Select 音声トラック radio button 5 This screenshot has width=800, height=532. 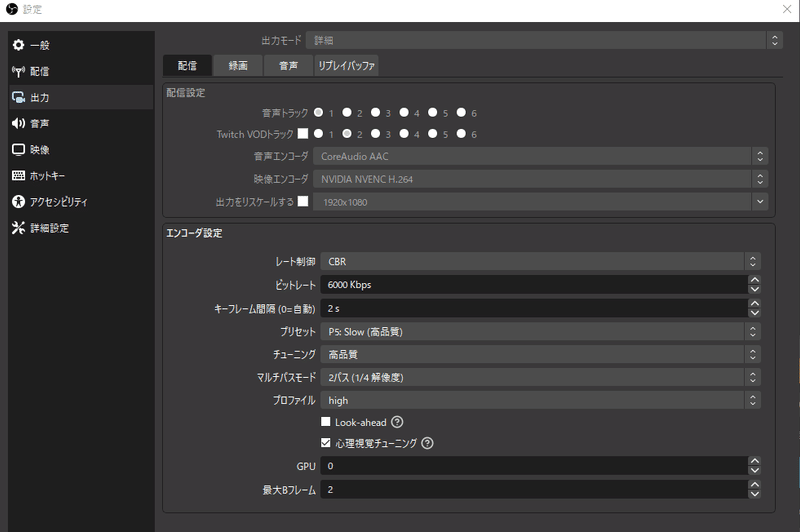click(x=433, y=112)
